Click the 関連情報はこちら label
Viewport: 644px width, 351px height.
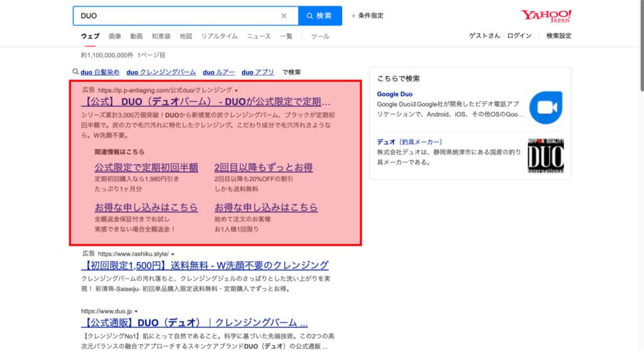point(119,152)
